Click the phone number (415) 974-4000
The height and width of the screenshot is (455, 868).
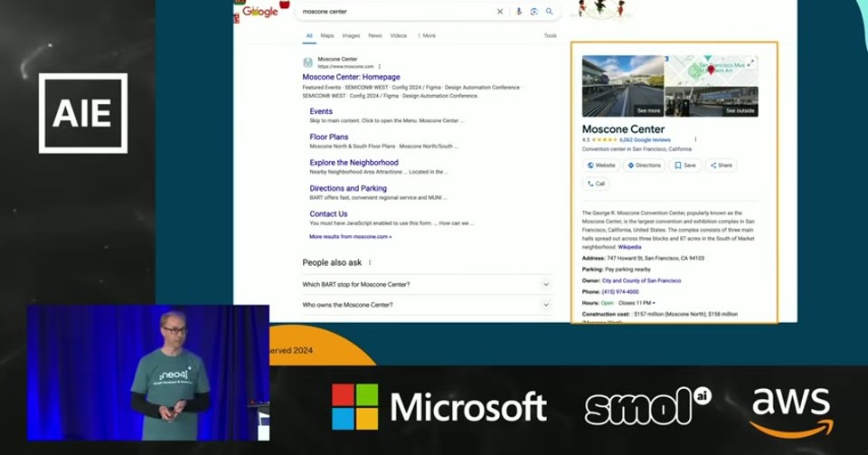620,291
